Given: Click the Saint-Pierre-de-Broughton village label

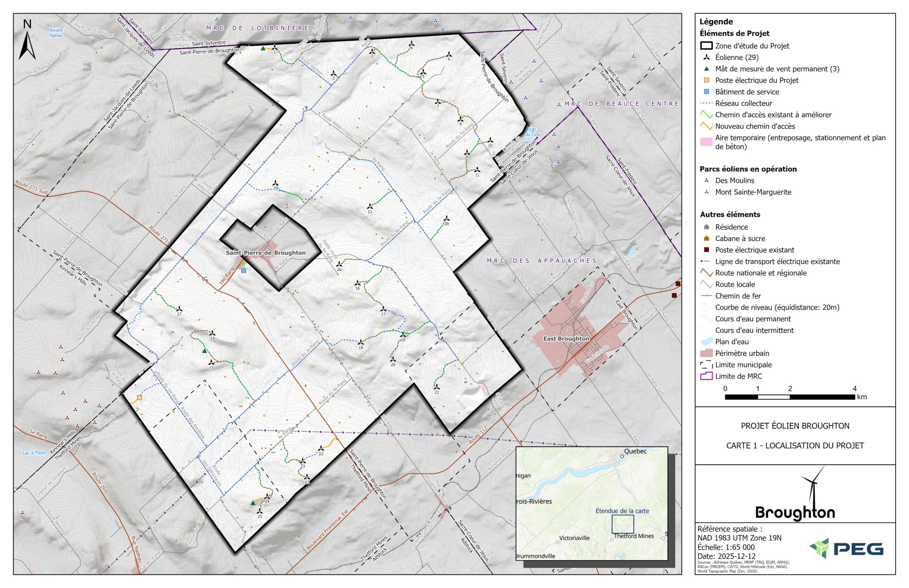Looking at the screenshot, I should tap(265, 253).
